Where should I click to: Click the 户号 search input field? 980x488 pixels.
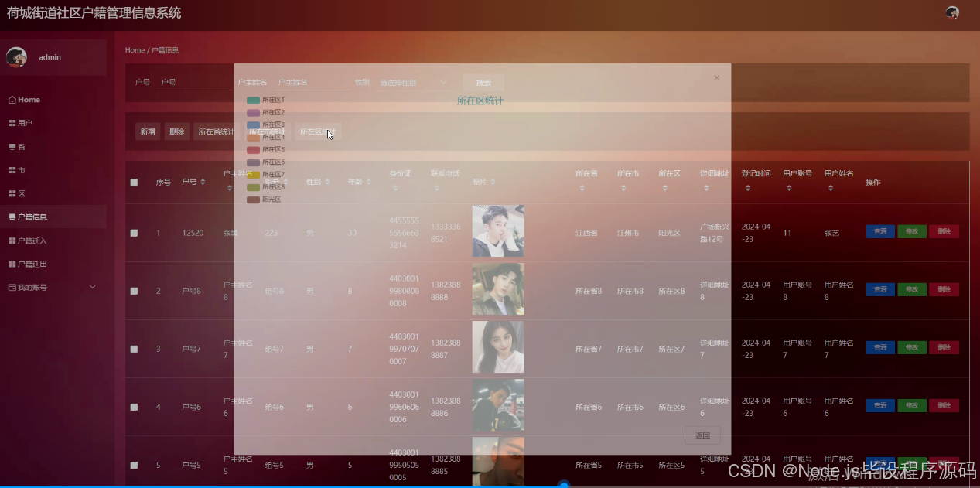click(x=193, y=82)
